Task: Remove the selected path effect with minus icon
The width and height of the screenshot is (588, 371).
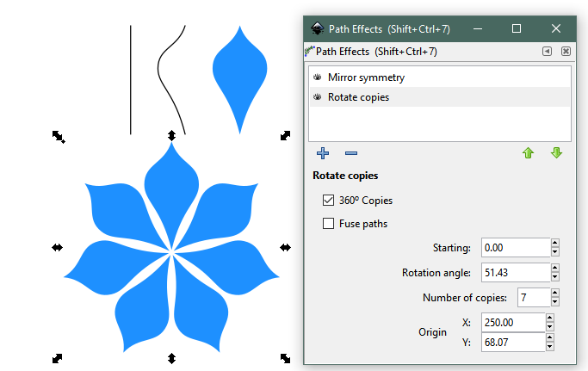Action: pyautogui.click(x=351, y=153)
